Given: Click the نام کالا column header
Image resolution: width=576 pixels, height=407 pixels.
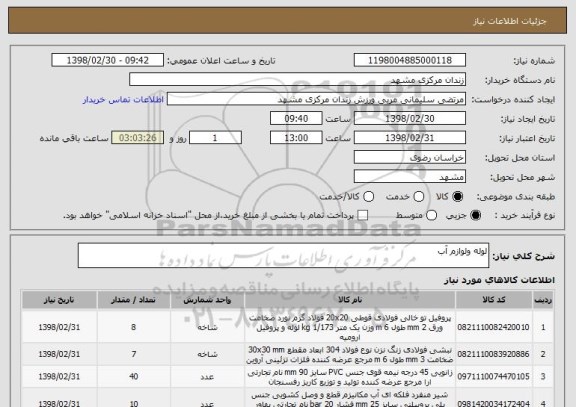Looking at the screenshot, I should click(x=350, y=300).
